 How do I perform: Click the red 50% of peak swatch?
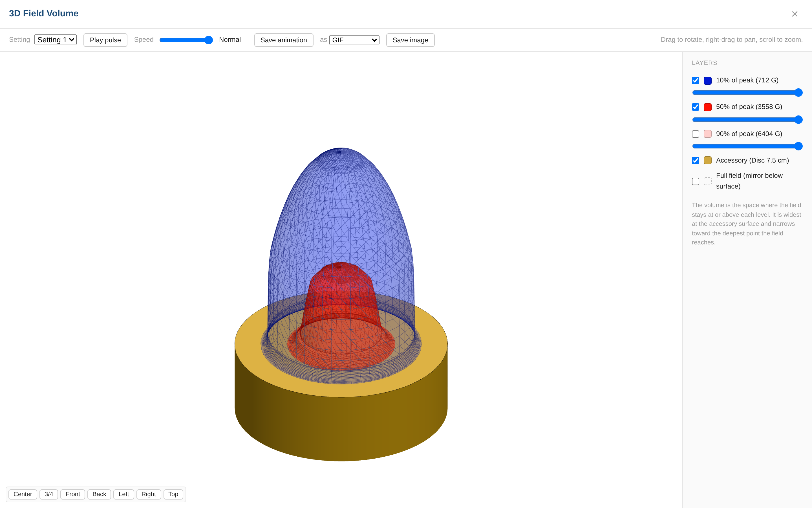(x=708, y=107)
